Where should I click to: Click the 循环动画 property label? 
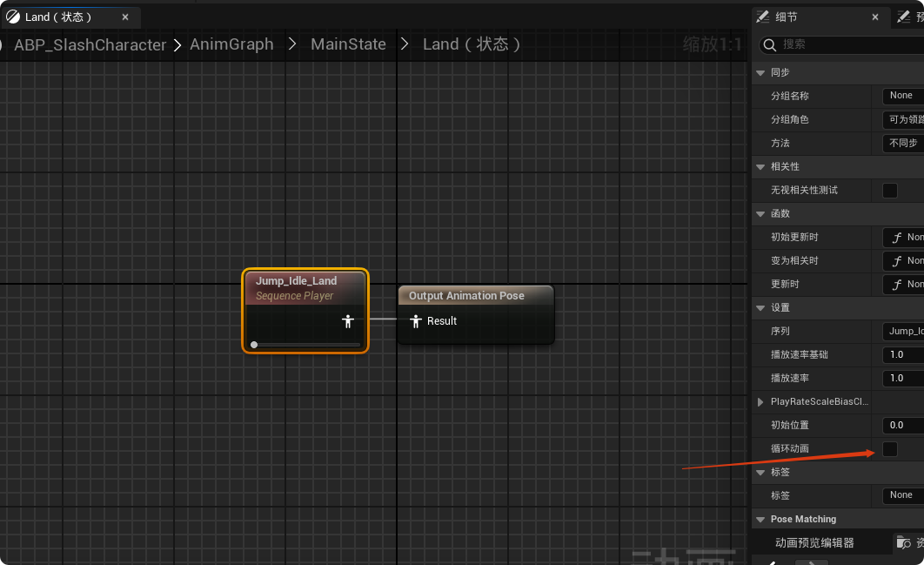point(790,449)
